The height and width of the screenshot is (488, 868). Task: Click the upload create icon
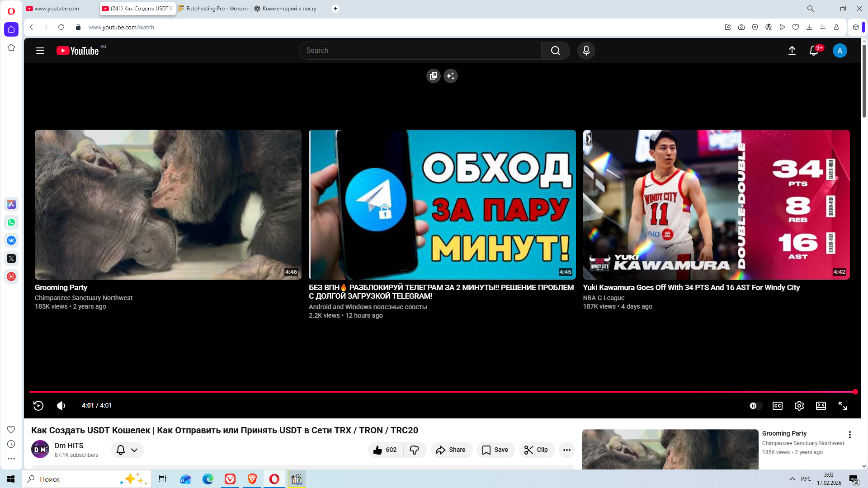tap(792, 51)
